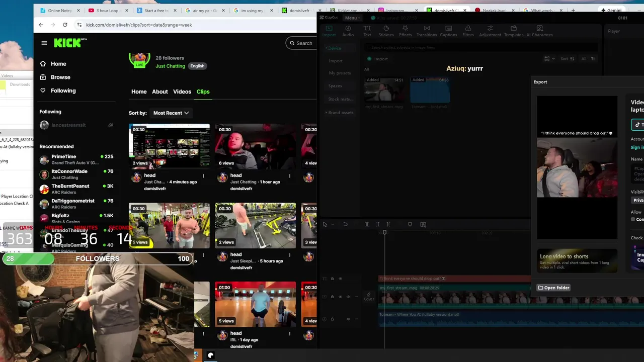Viewport: 644px width, 362px height.
Task: Lock the caption text track
Action: [x=332, y=279]
